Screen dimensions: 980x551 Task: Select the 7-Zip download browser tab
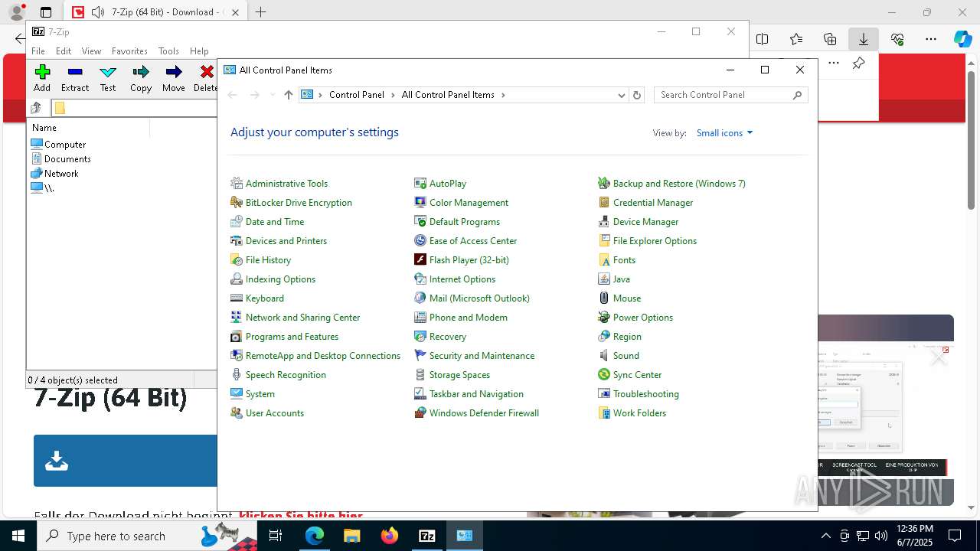pyautogui.click(x=155, y=12)
